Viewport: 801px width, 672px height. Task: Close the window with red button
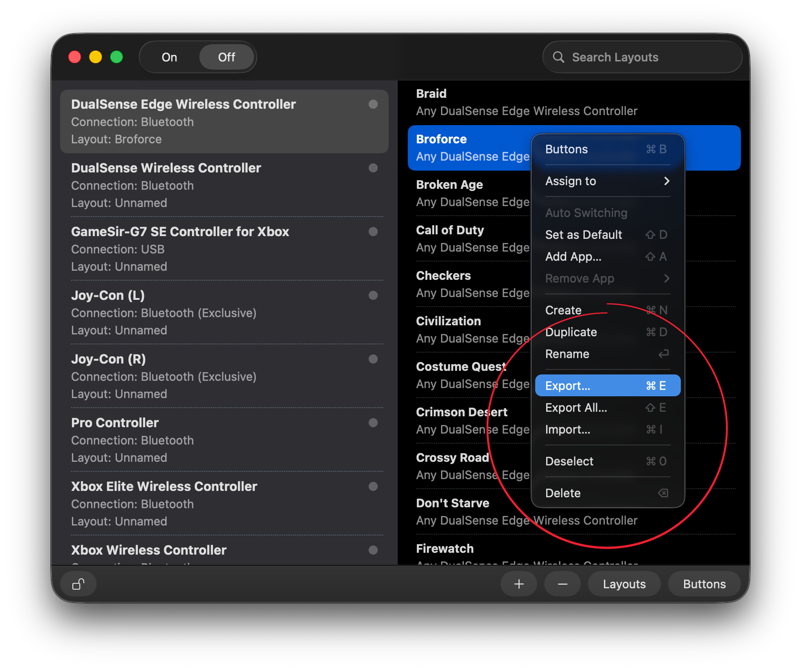[75, 57]
